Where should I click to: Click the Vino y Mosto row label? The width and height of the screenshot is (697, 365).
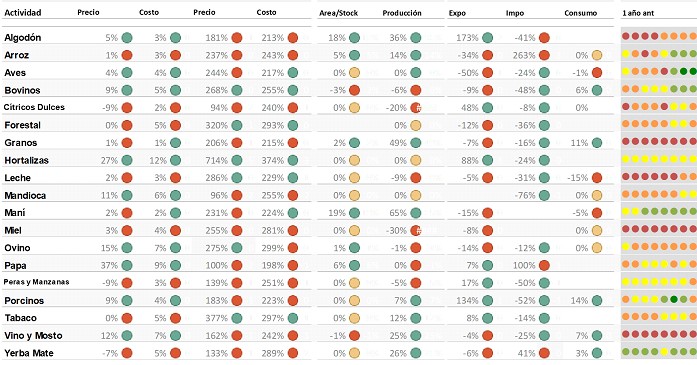33,336
